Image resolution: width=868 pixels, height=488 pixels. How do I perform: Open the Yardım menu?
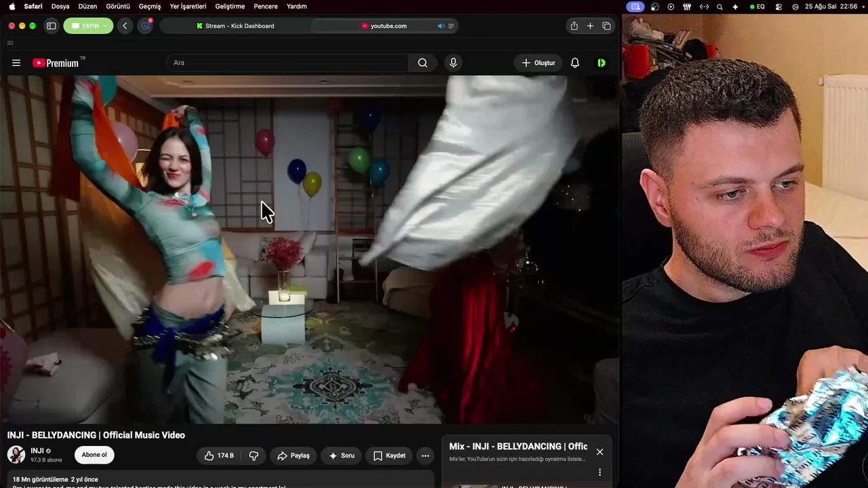pos(297,6)
